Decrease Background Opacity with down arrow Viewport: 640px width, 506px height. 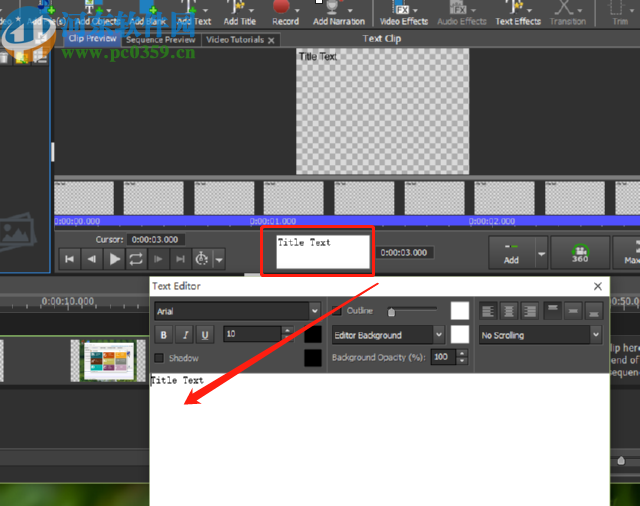click(x=462, y=361)
